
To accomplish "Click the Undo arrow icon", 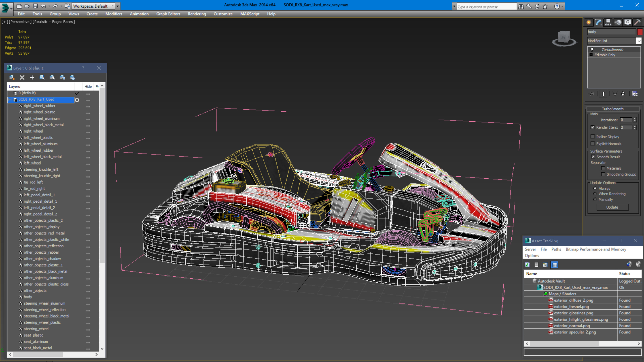I will (43, 6).
